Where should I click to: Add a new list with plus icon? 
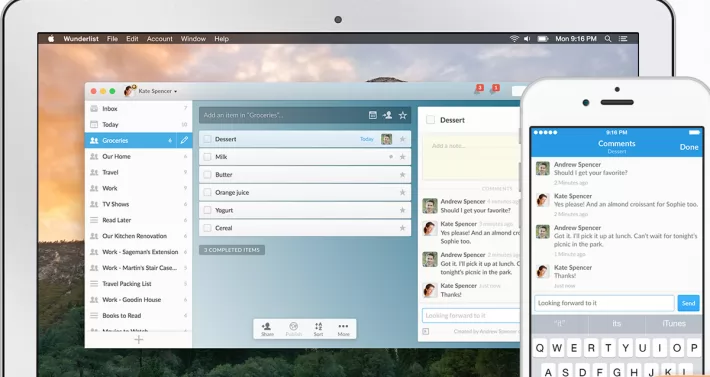click(139, 339)
